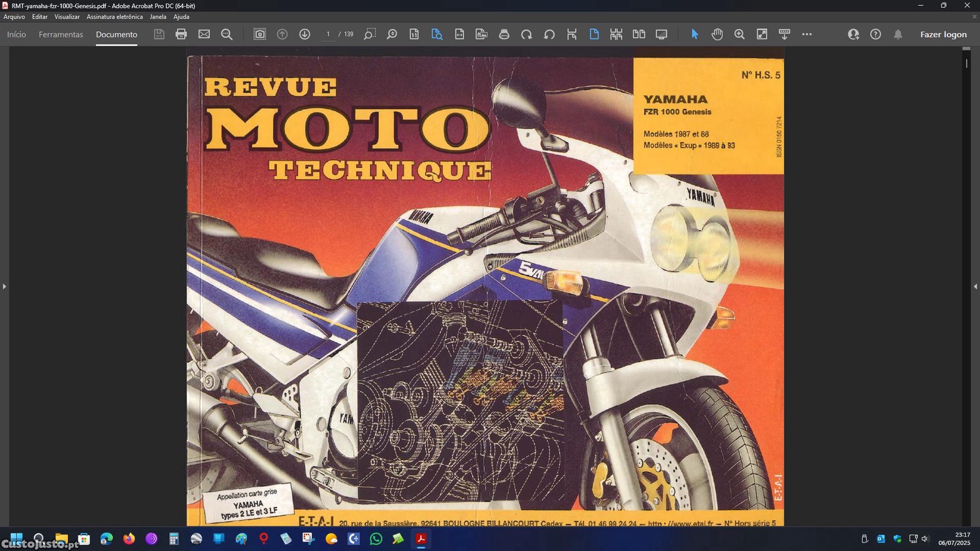The height and width of the screenshot is (551, 980).
Task: Switch to the Ferramentas tab
Action: [61, 34]
